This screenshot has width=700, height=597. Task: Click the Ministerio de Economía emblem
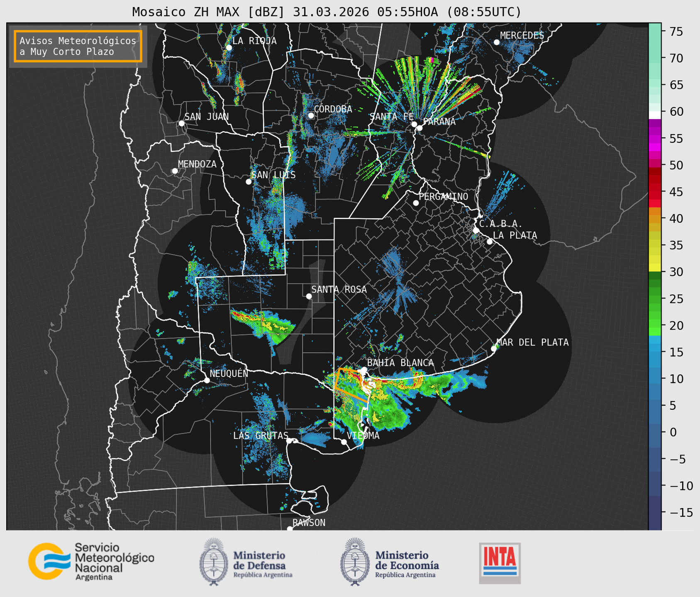click(354, 562)
